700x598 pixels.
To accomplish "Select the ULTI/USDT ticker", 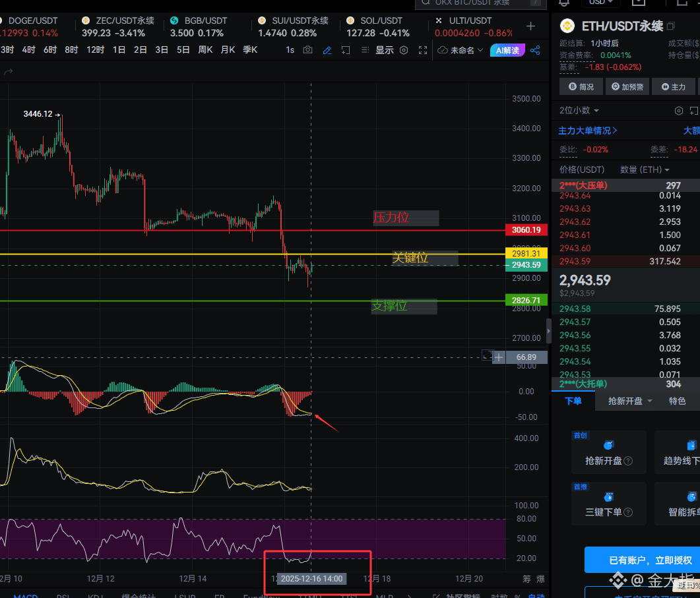I will point(473,27).
